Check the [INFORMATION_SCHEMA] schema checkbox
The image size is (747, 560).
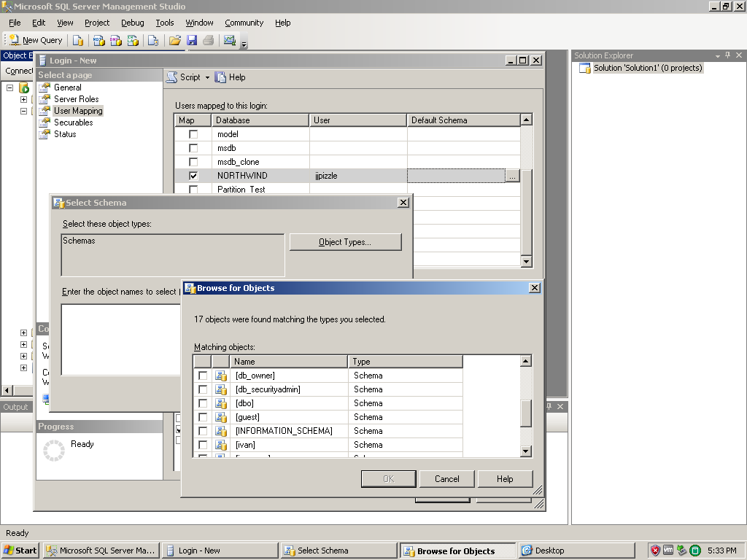[x=203, y=431]
